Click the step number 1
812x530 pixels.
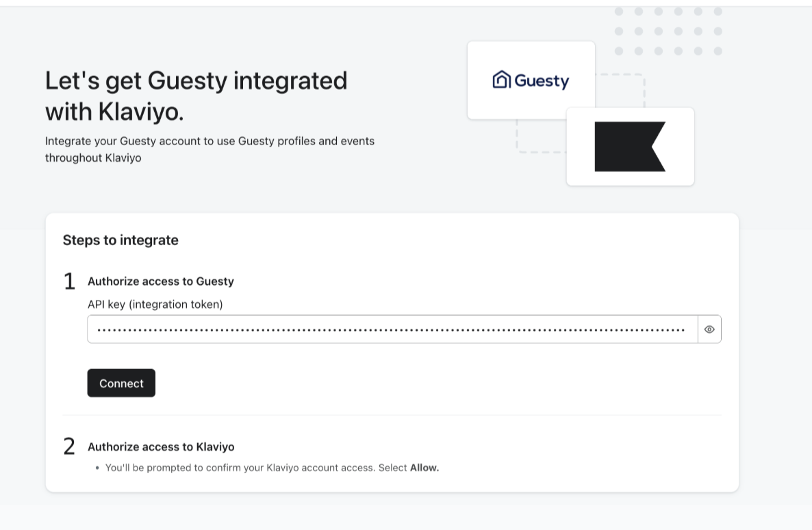pyautogui.click(x=69, y=281)
